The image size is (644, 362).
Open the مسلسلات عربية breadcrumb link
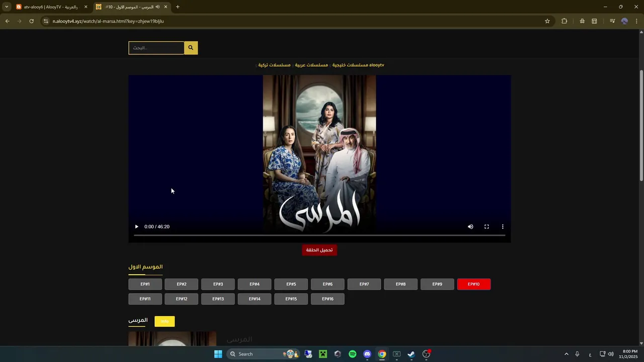coord(311,65)
